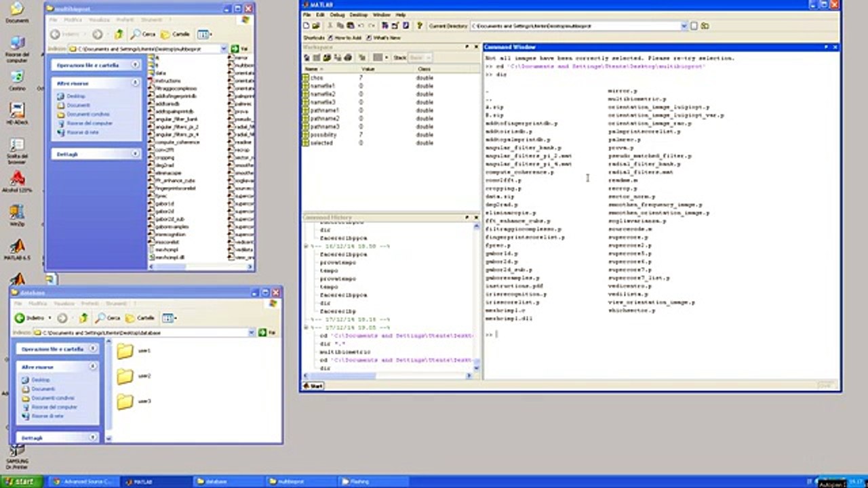Click the Windows start button
Screen dimensions: 868x488
(x=22, y=481)
